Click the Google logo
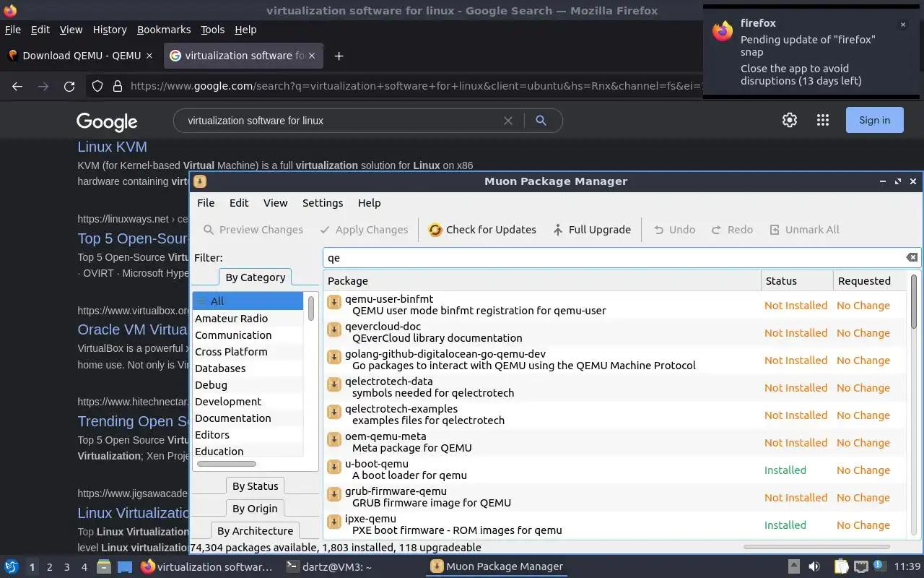The height and width of the screenshot is (578, 924). [x=107, y=121]
